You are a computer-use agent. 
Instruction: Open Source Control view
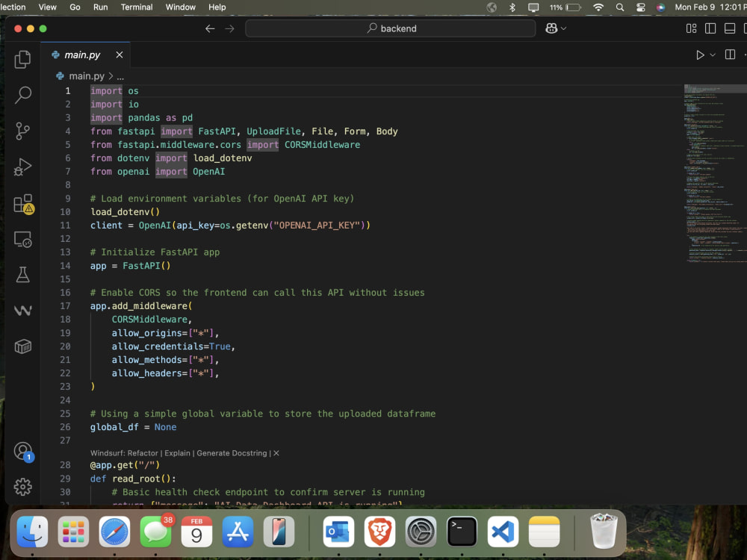[22, 131]
